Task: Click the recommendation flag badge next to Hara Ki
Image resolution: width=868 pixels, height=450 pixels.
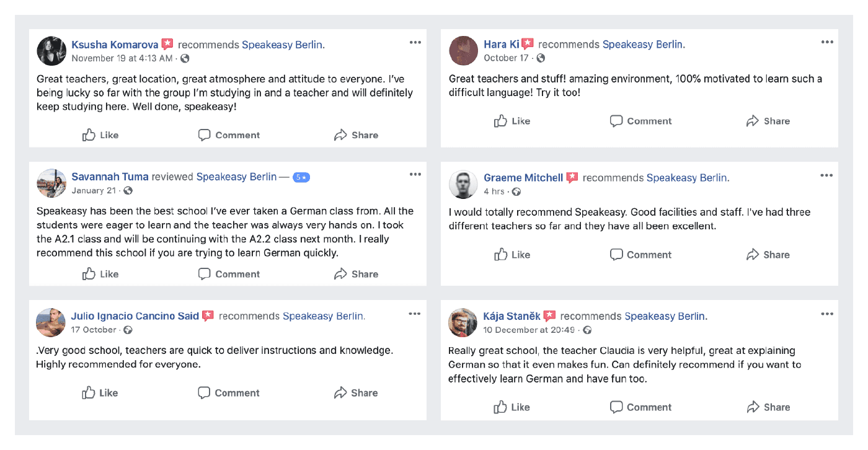Action: click(526, 43)
